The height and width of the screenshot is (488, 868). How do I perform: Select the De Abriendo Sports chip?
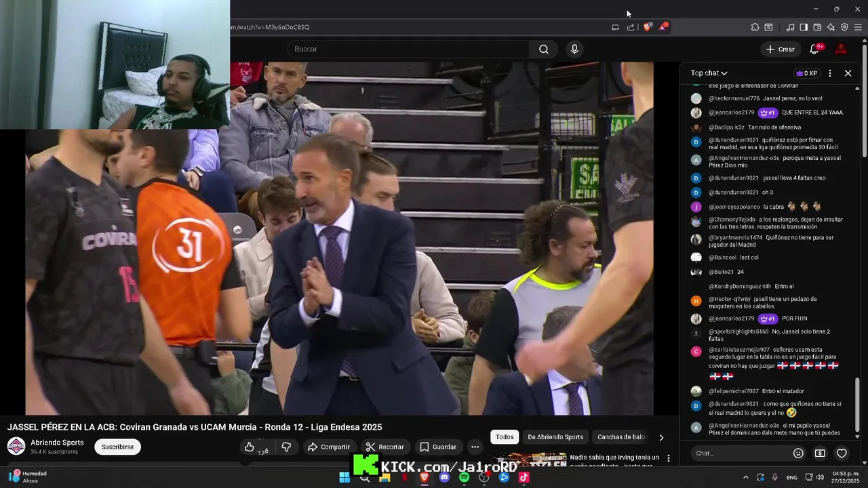pyautogui.click(x=555, y=437)
